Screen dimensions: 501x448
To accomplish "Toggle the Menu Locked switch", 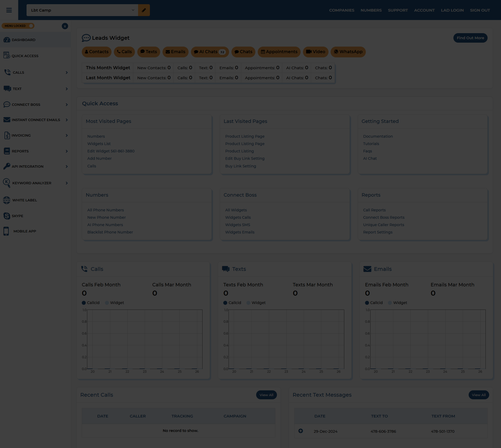I will click(31, 26).
